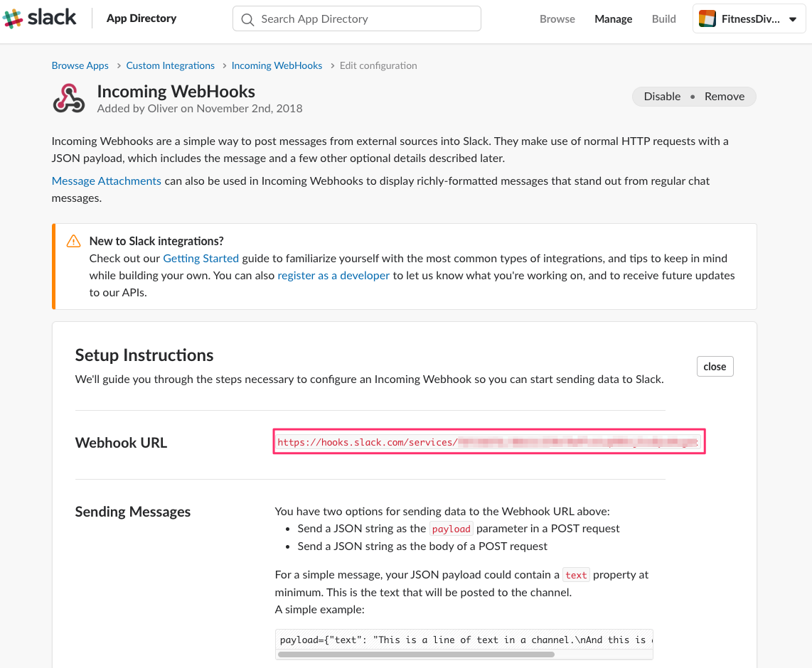Click the 'Webhook URL' label

click(x=121, y=443)
